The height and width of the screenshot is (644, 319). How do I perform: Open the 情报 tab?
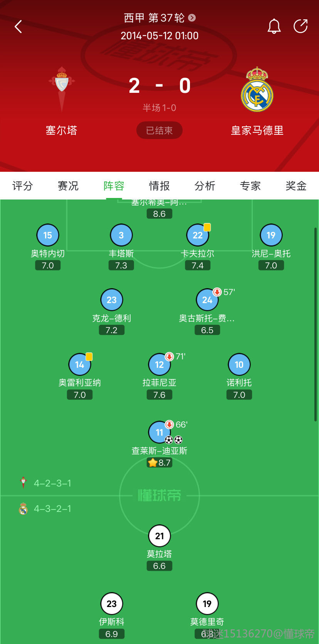click(159, 186)
